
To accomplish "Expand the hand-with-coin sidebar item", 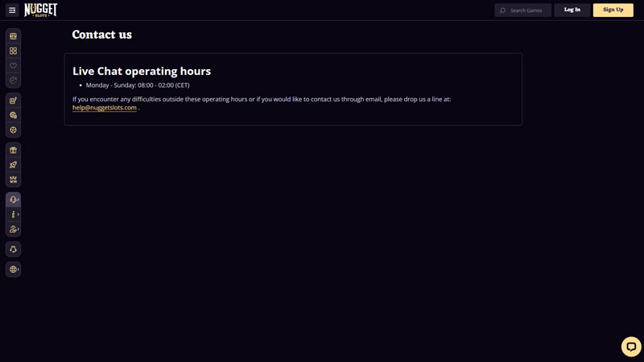I will pos(14,229).
